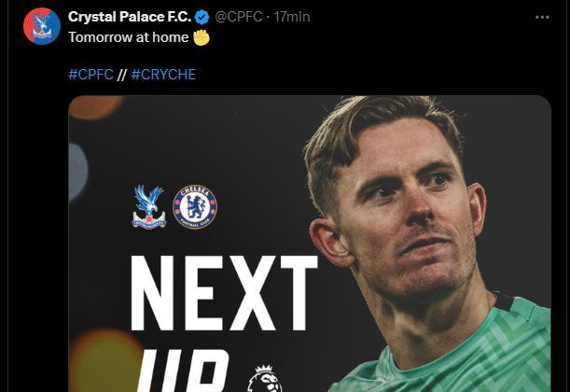Open the goalkeeper's face photo in the tweet
This screenshot has width=570, height=392.
coord(398,203)
